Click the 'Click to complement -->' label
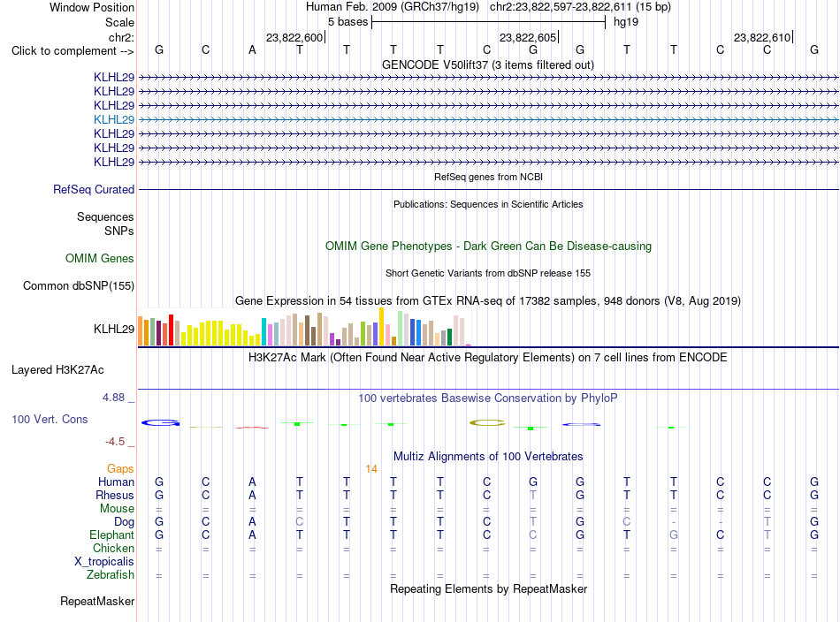Viewport: 840px width, 622px height. (x=73, y=51)
